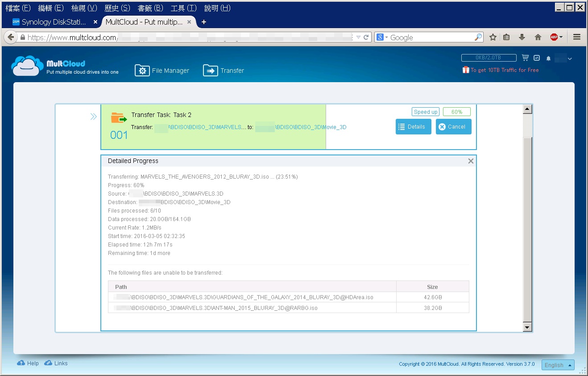Go back with the browser back arrow
The width and height of the screenshot is (588, 376).
pos(10,38)
